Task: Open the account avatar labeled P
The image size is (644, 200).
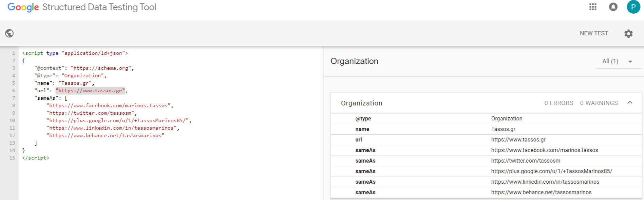Action: (x=633, y=7)
